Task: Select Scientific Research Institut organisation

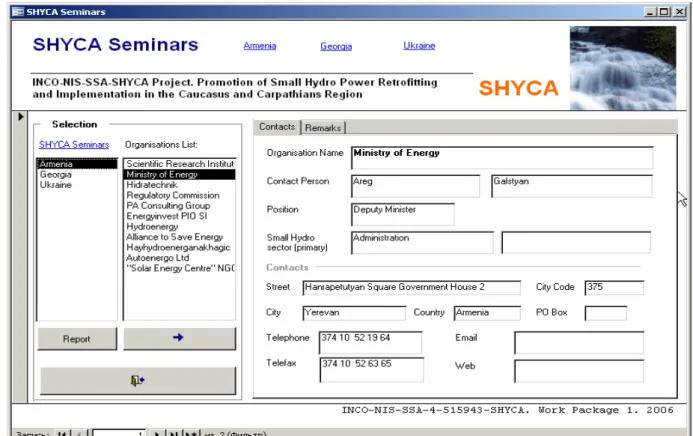Action: tap(179, 164)
